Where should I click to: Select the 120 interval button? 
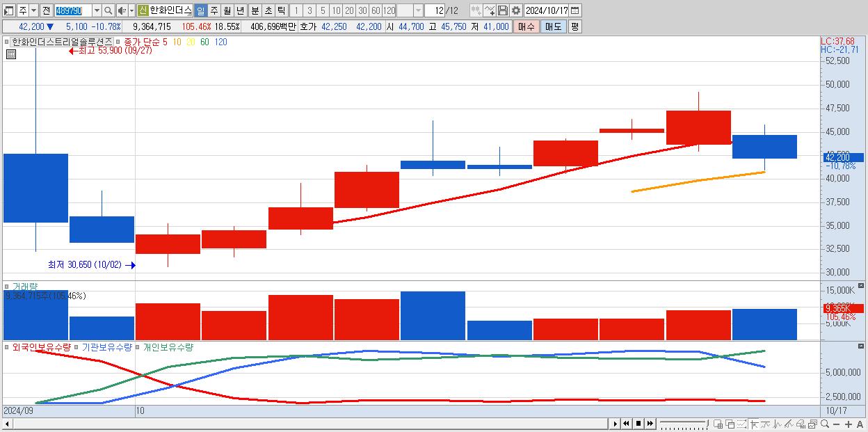pyautogui.click(x=389, y=10)
